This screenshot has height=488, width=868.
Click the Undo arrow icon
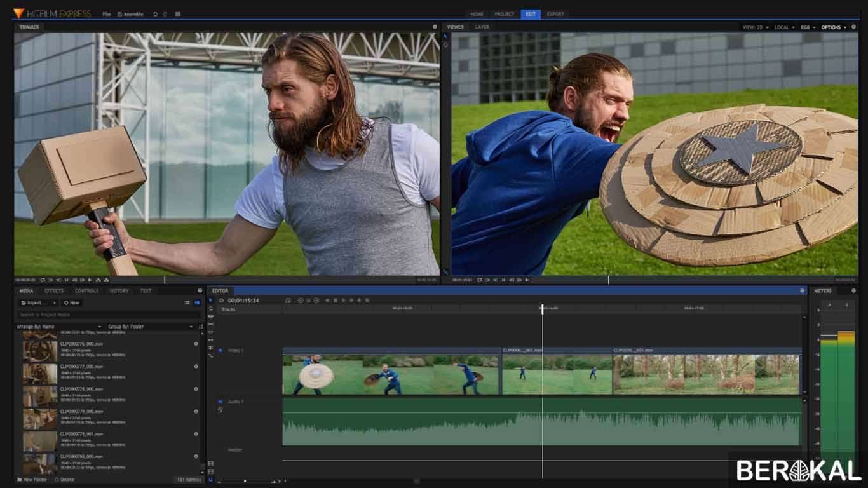tap(156, 14)
